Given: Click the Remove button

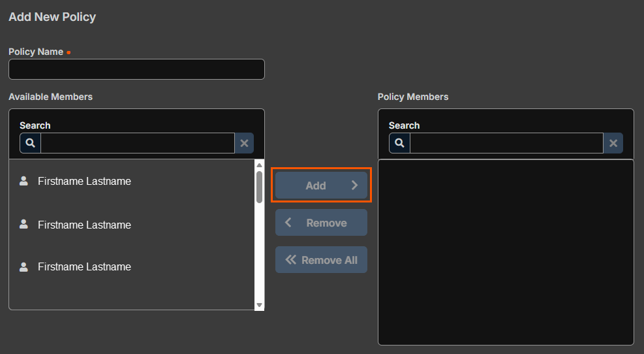Looking at the screenshot, I should tap(321, 223).
